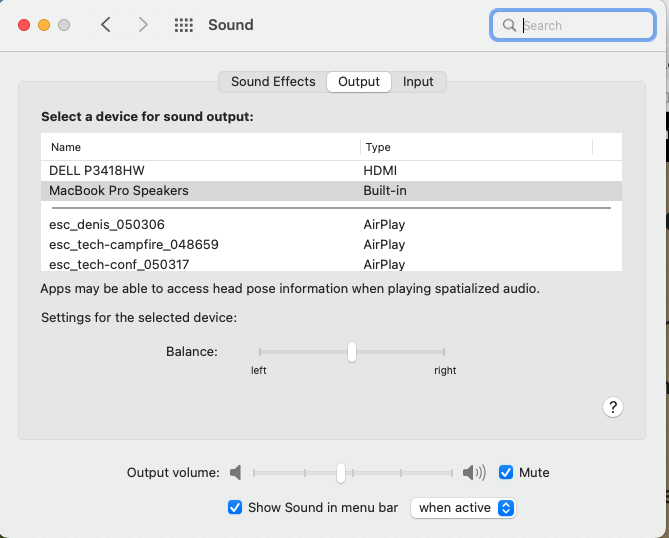Click the low volume speaker icon
669x538 pixels.
point(236,472)
